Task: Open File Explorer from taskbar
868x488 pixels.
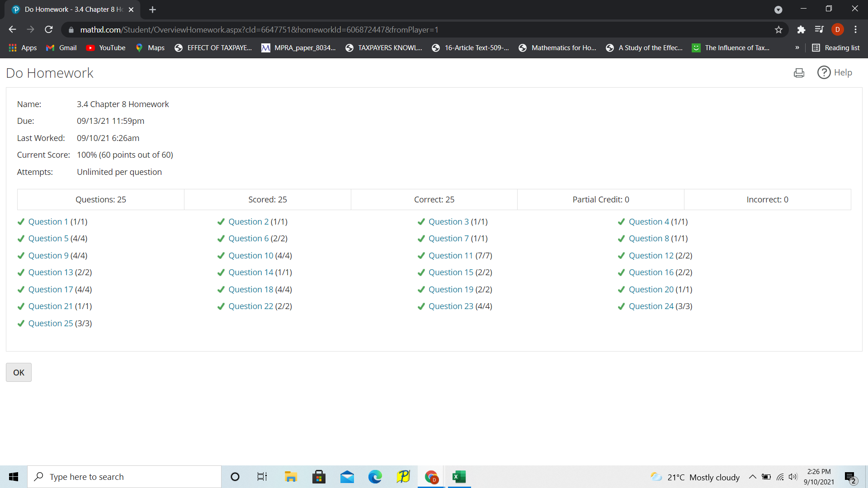Action: (291, 477)
